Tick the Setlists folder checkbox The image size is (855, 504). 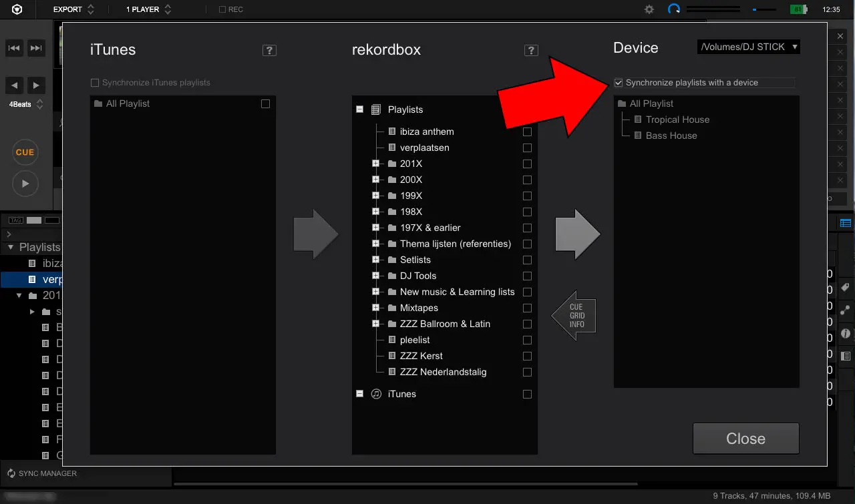(528, 260)
